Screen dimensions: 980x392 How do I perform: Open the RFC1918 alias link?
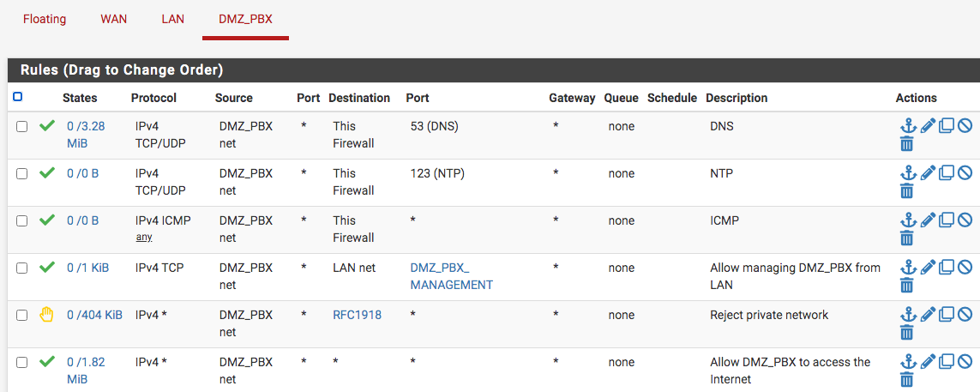click(357, 315)
